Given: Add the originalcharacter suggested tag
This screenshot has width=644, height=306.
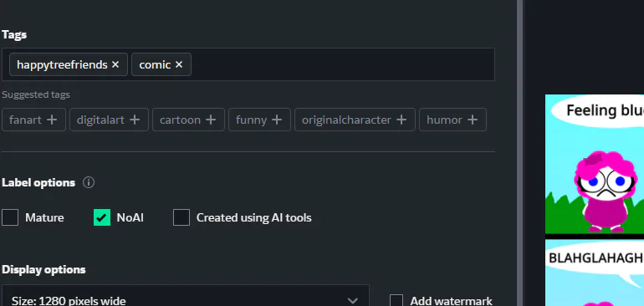Looking at the screenshot, I should click(x=355, y=120).
